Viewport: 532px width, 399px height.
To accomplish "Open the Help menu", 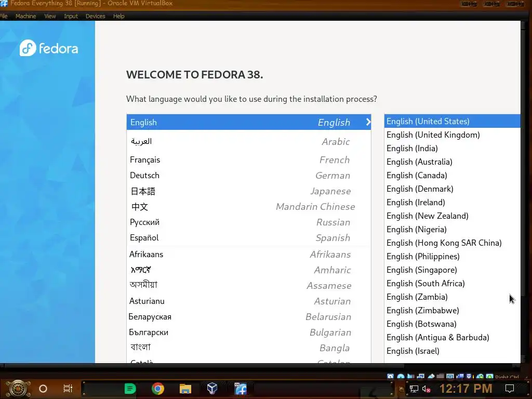I will point(119,16).
